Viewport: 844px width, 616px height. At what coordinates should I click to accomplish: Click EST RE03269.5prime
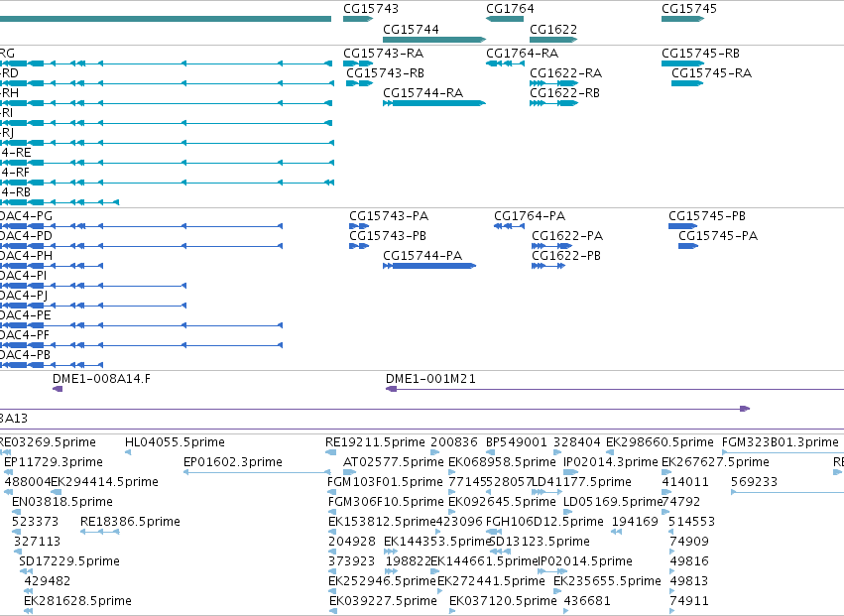(48, 442)
